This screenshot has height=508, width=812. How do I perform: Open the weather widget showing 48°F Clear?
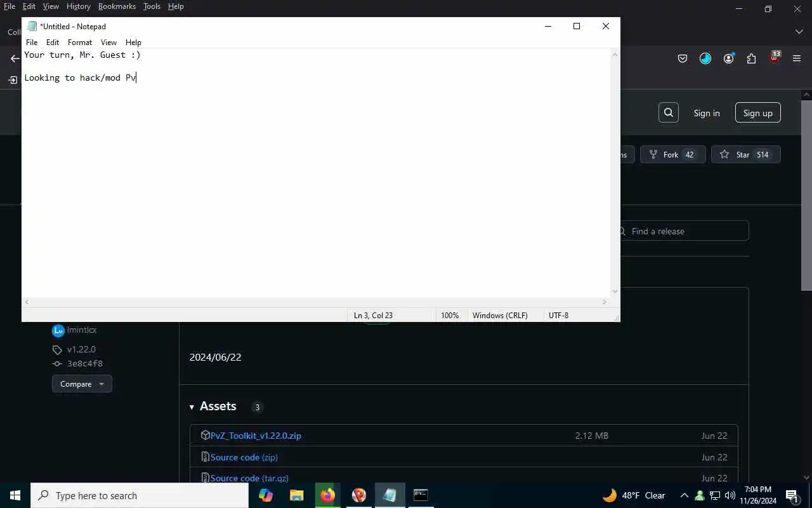(x=634, y=495)
